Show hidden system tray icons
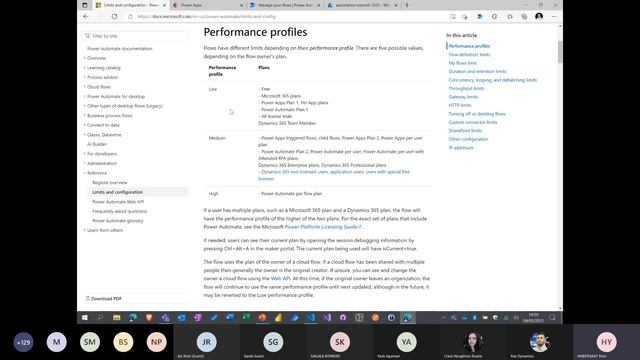 [444, 317]
